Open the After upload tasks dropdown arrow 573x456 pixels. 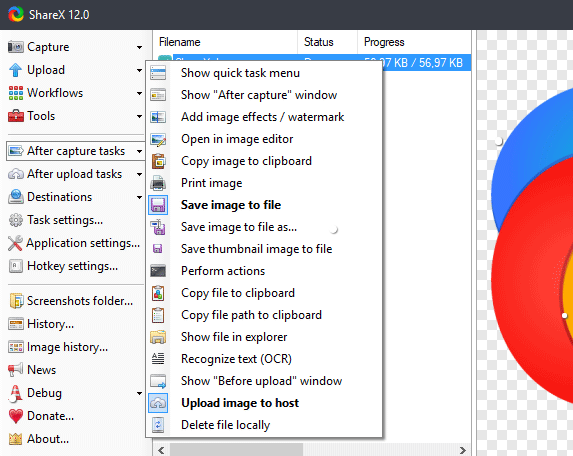pyautogui.click(x=139, y=174)
